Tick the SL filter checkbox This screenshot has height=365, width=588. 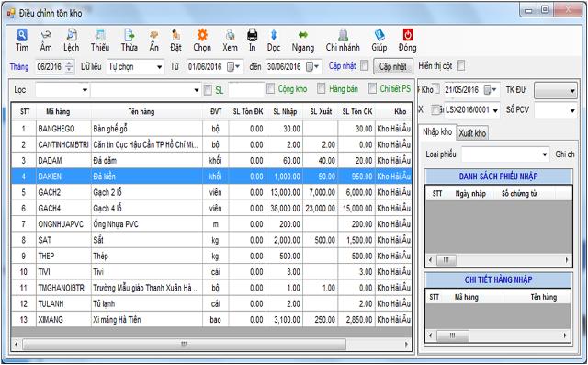(x=208, y=89)
